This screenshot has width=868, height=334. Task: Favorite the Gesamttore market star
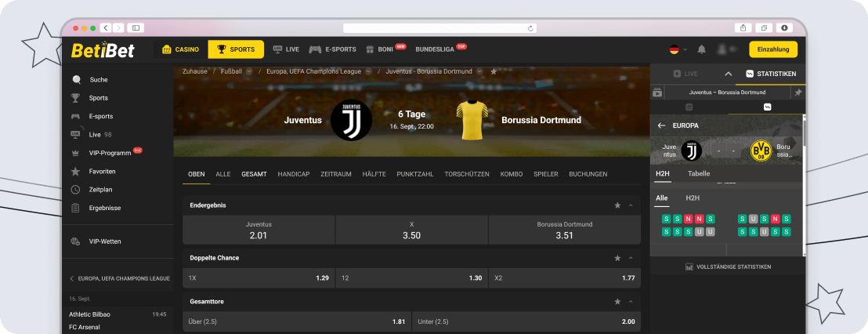point(617,302)
